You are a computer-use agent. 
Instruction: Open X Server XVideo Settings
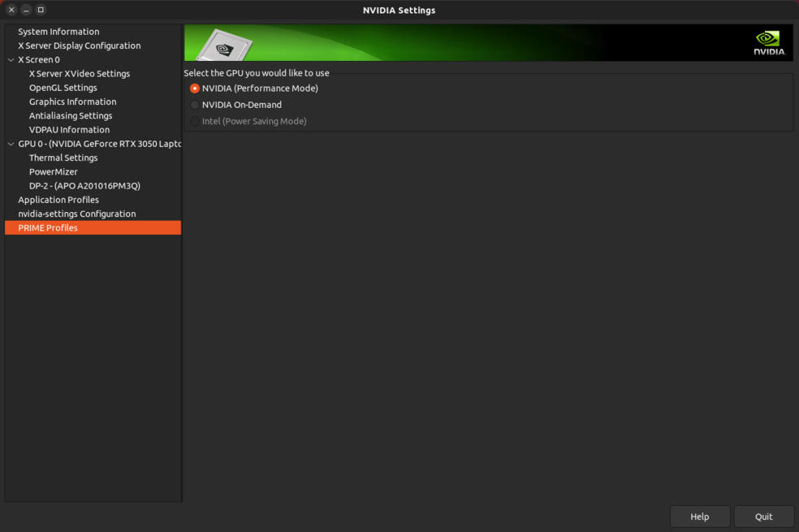point(80,74)
